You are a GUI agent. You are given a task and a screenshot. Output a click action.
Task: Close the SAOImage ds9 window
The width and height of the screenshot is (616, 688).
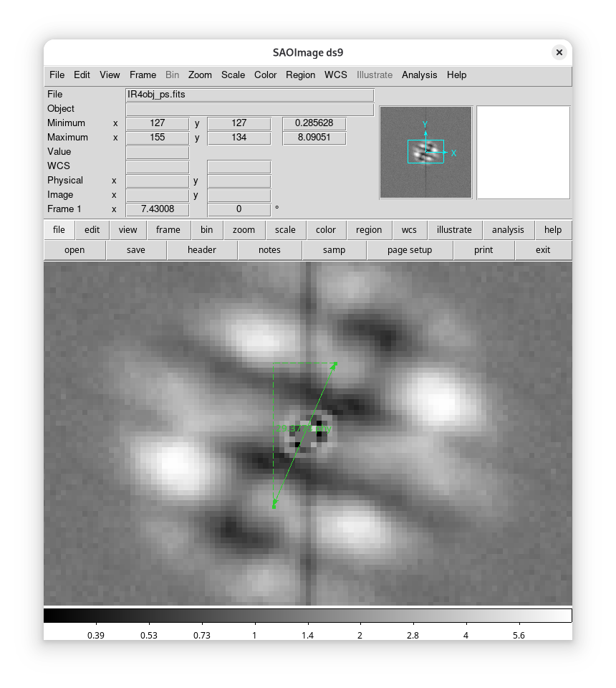(x=559, y=52)
